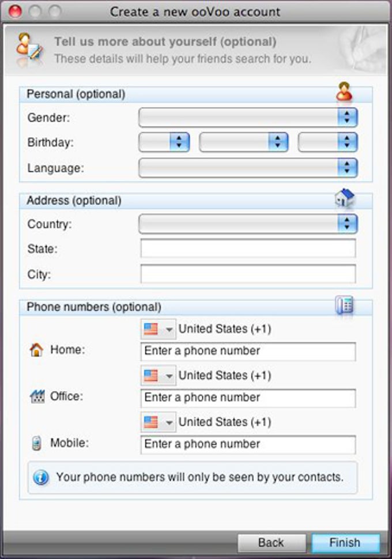Open the Language dropdown
The image size is (392, 559).
pyautogui.click(x=248, y=167)
